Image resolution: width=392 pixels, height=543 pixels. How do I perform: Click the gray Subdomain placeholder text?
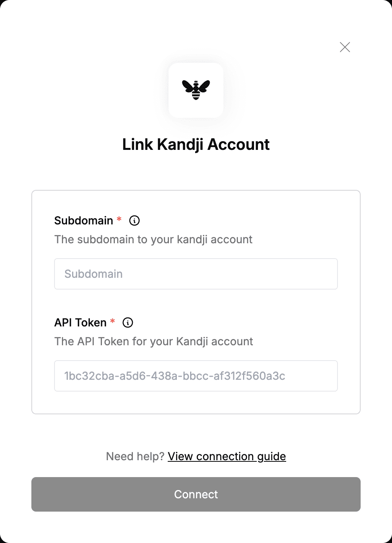point(93,274)
